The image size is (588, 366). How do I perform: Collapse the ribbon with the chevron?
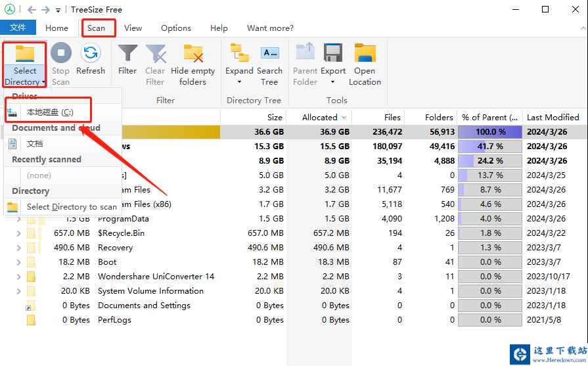(x=582, y=28)
